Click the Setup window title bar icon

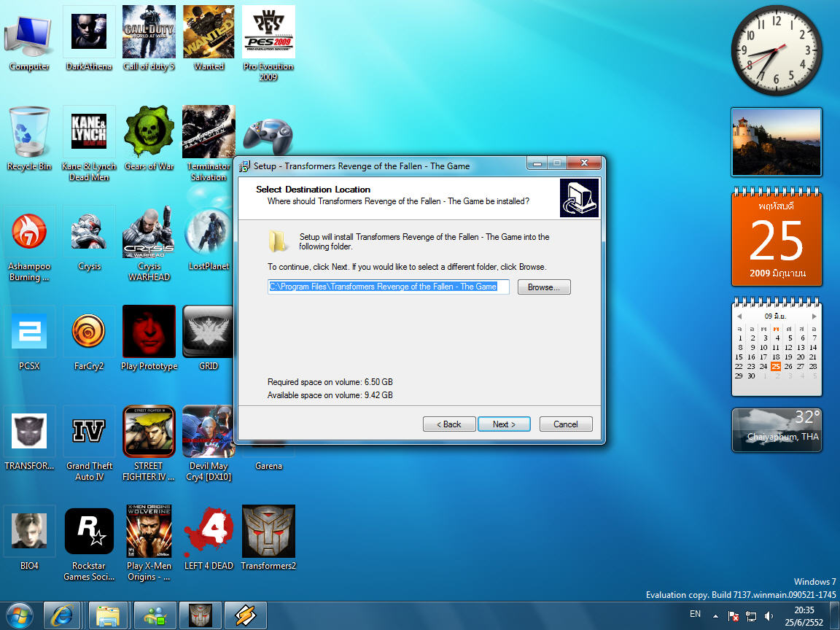(244, 166)
